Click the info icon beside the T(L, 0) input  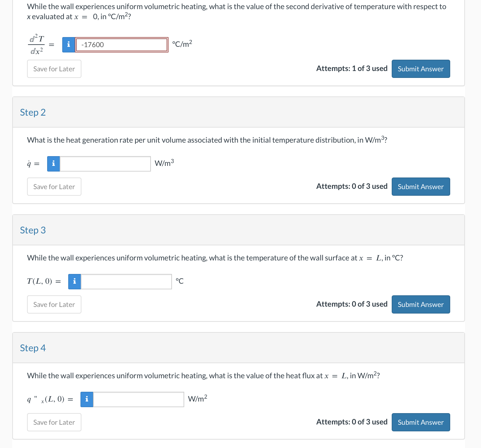point(75,281)
